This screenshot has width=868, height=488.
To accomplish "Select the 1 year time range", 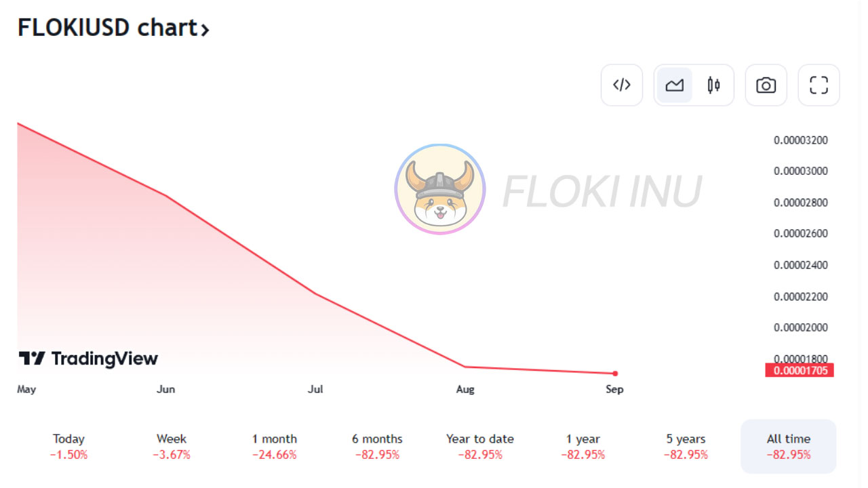I will point(583,447).
